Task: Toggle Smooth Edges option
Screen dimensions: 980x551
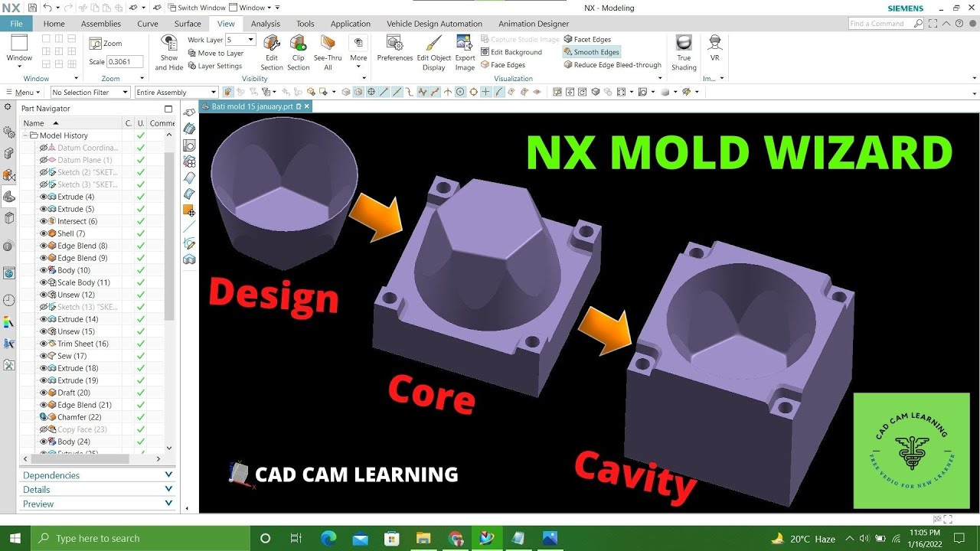Action: pos(591,52)
